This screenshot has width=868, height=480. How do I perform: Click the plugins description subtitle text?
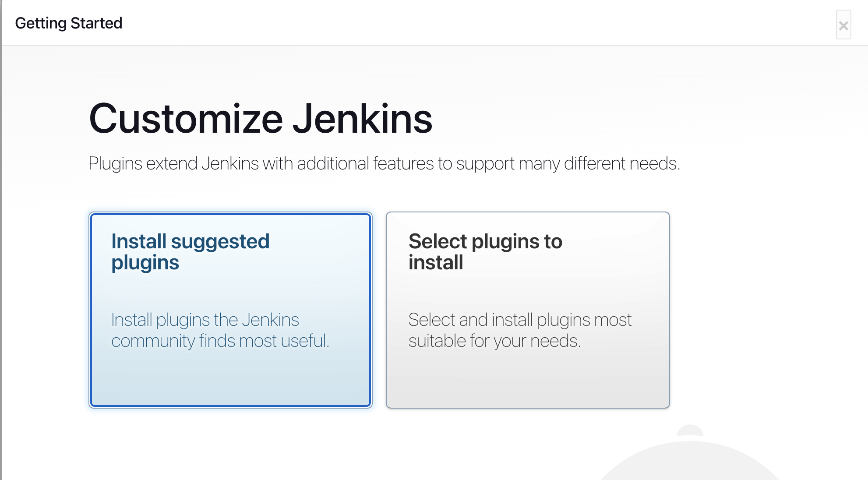(385, 163)
